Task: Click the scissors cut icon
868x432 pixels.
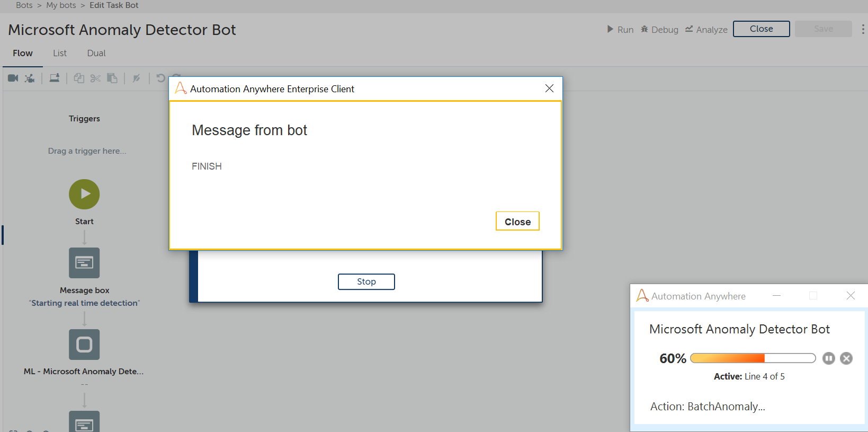Action: pos(95,78)
